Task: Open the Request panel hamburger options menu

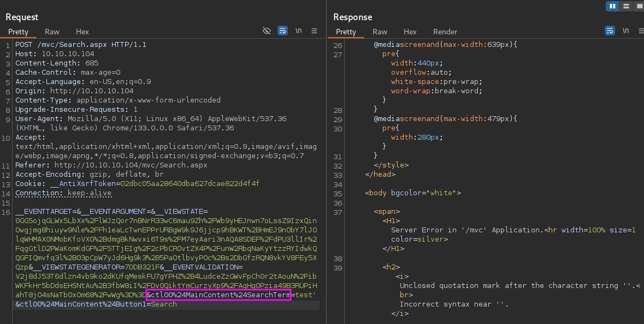Action: click(x=314, y=31)
